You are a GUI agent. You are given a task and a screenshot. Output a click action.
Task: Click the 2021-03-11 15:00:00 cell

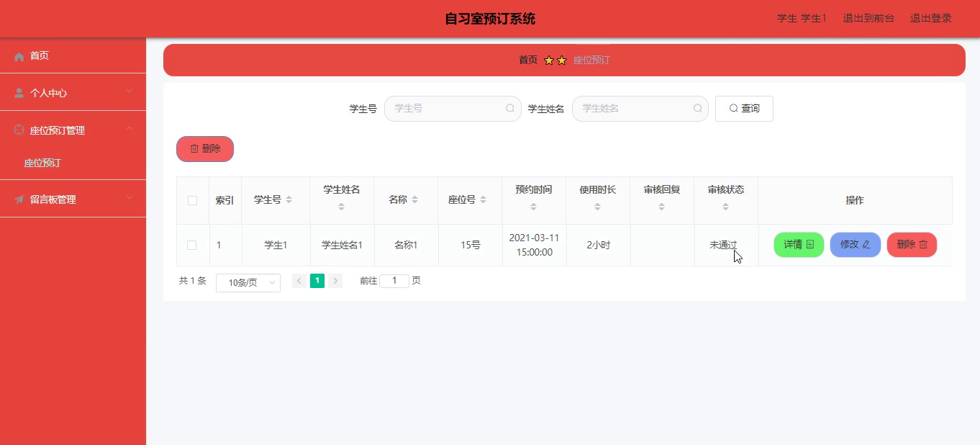coord(534,245)
